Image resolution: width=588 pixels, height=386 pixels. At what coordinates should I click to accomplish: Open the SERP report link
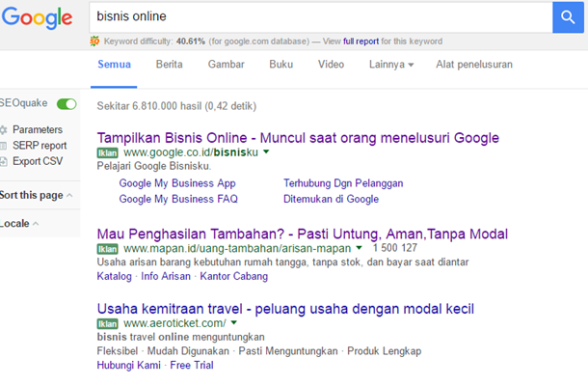40,146
